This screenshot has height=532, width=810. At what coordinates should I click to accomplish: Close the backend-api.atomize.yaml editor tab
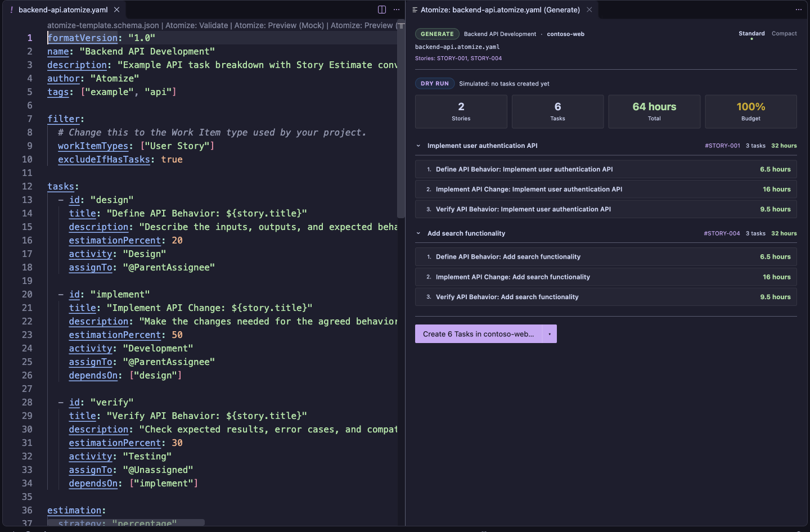click(116, 10)
